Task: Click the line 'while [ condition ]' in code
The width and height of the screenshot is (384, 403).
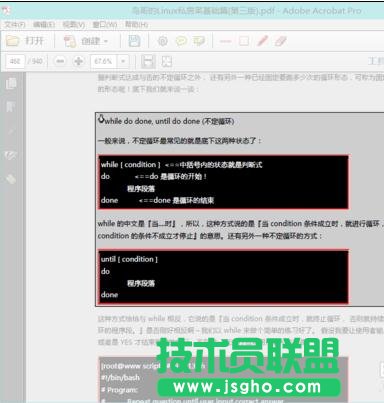Action: 131,165
